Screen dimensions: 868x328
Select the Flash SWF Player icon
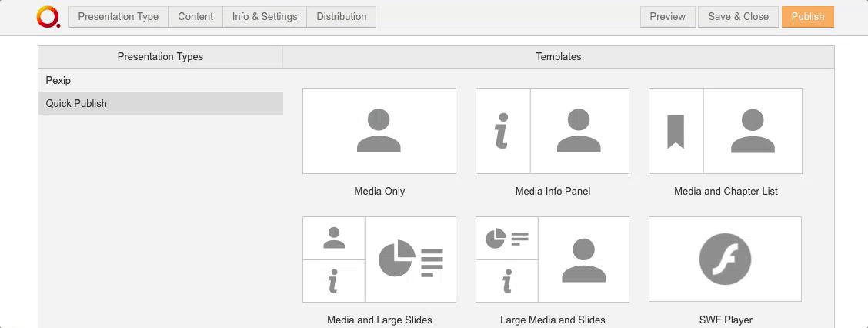tap(725, 259)
